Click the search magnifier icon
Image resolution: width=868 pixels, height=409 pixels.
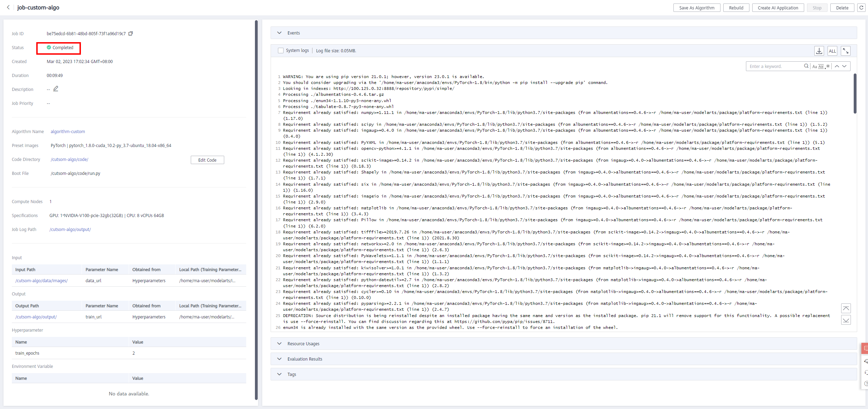coord(806,66)
